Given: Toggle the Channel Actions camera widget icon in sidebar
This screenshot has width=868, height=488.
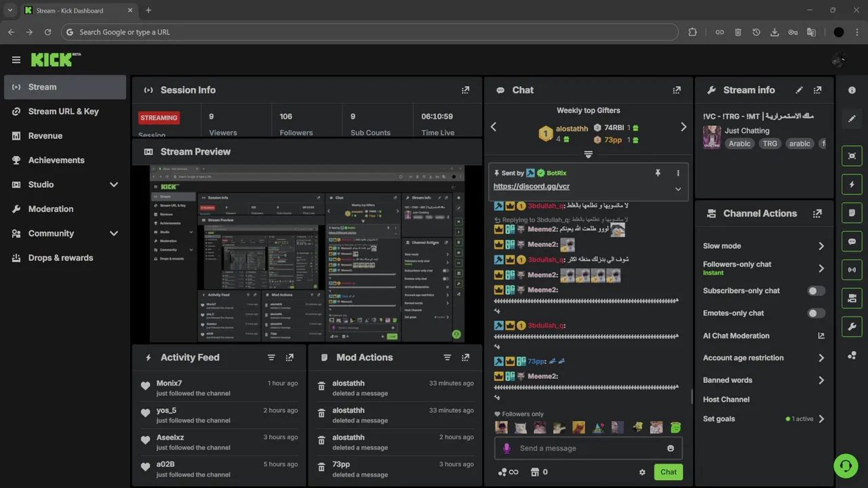Looking at the screenshot, I should point(852,298).
